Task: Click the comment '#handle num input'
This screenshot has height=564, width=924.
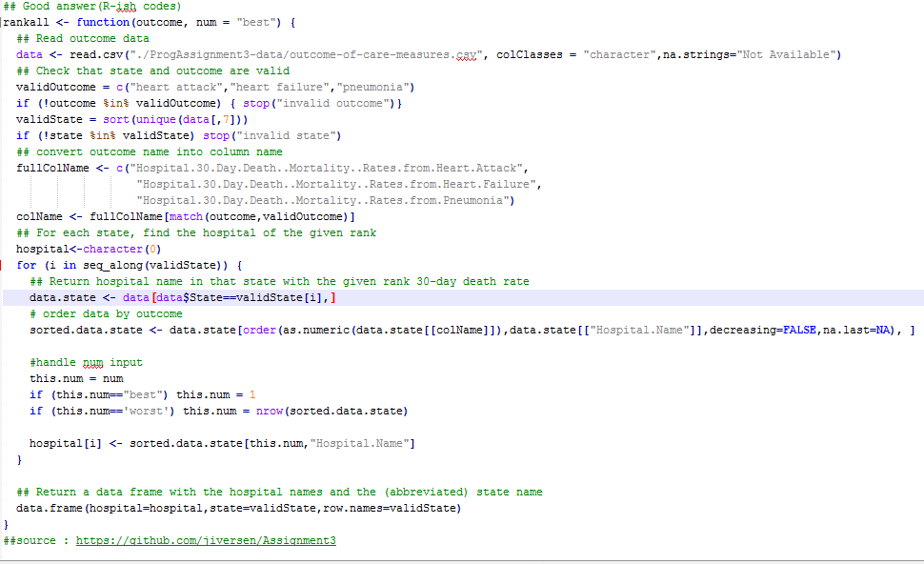Action: (x=86, y=362)
